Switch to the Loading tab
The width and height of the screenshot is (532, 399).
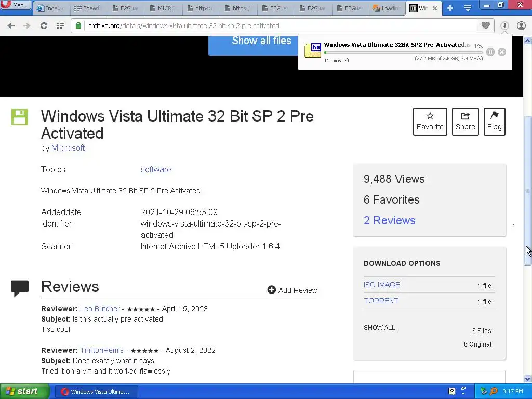coord(387,8)
